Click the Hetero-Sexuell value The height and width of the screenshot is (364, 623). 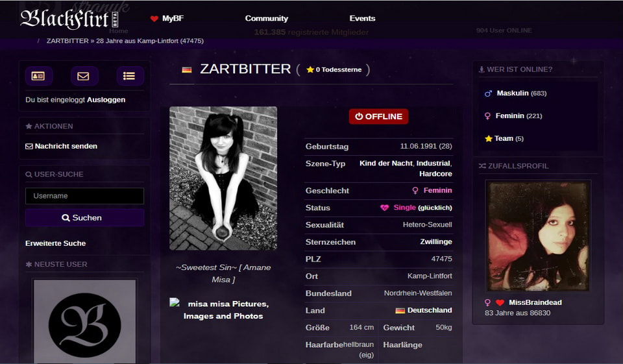pyautogui.click(x=427, y=225)
